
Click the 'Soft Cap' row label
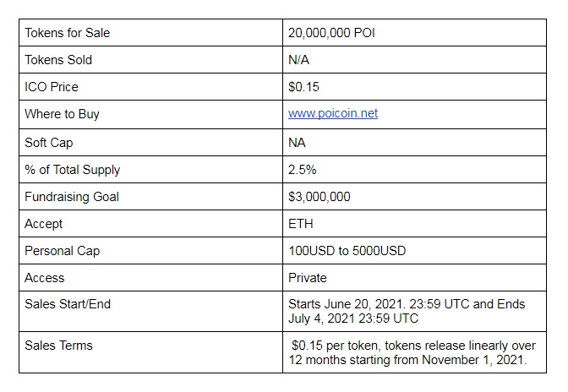[49, 143]
